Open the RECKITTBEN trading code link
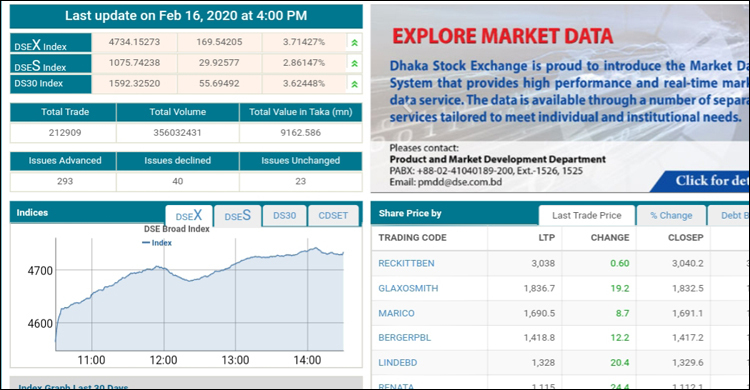750x390 pixels. 406,263
